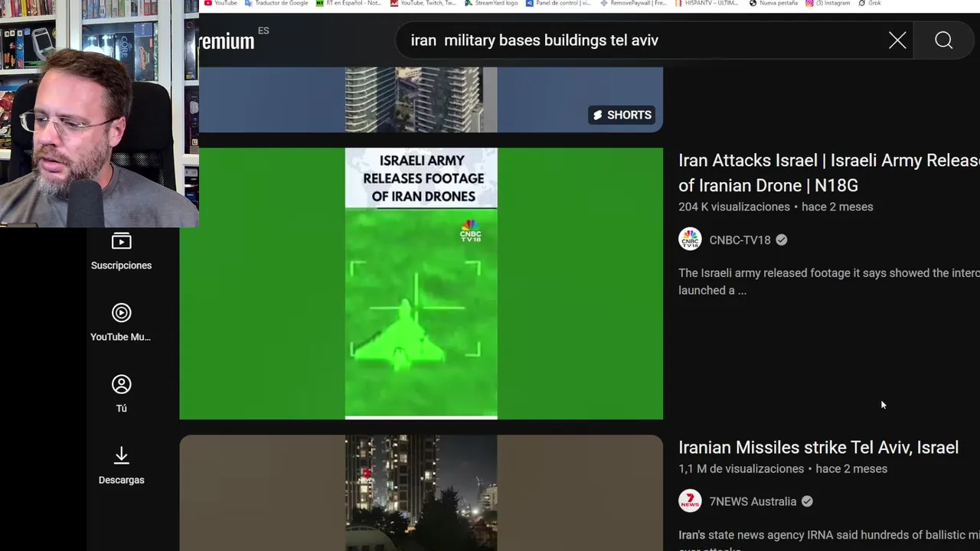Click the magnifying glass search button
Image resolution: width=980 pixels, height=551 pixels.
[944, 41]
